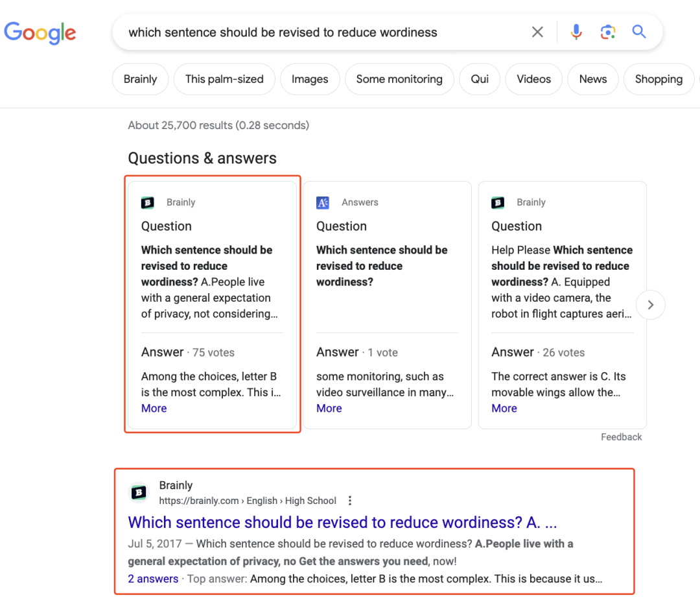Click Feedback below the Q&A cards
Viewport: 700px width, 598px height.
[x=621, y=437]
